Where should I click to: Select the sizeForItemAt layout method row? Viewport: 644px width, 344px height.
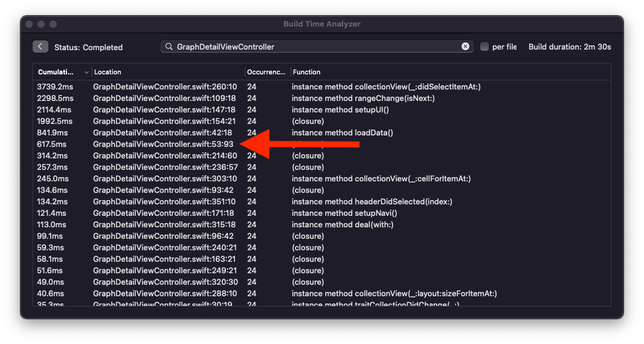[x=321, y=294]
